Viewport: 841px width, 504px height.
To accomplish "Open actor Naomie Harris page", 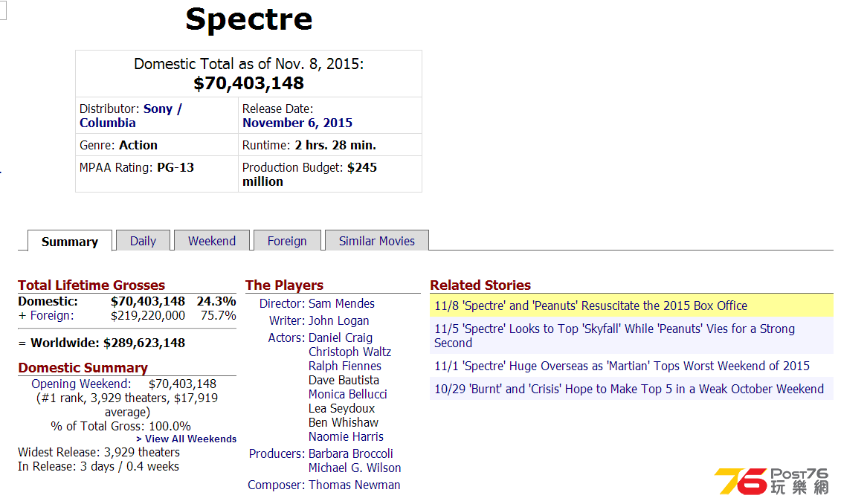I will tap(346, 436).
